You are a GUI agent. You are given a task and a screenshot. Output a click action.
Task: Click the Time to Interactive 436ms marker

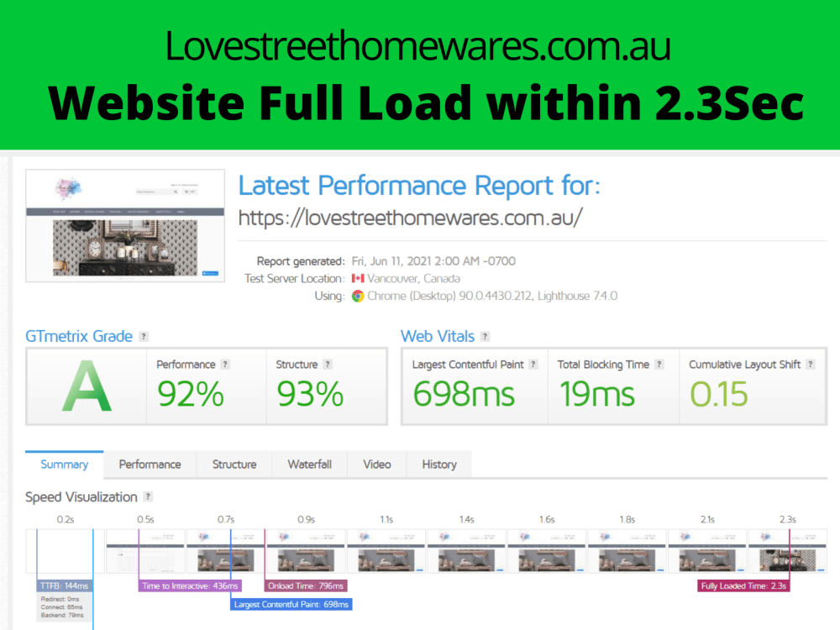190,586
